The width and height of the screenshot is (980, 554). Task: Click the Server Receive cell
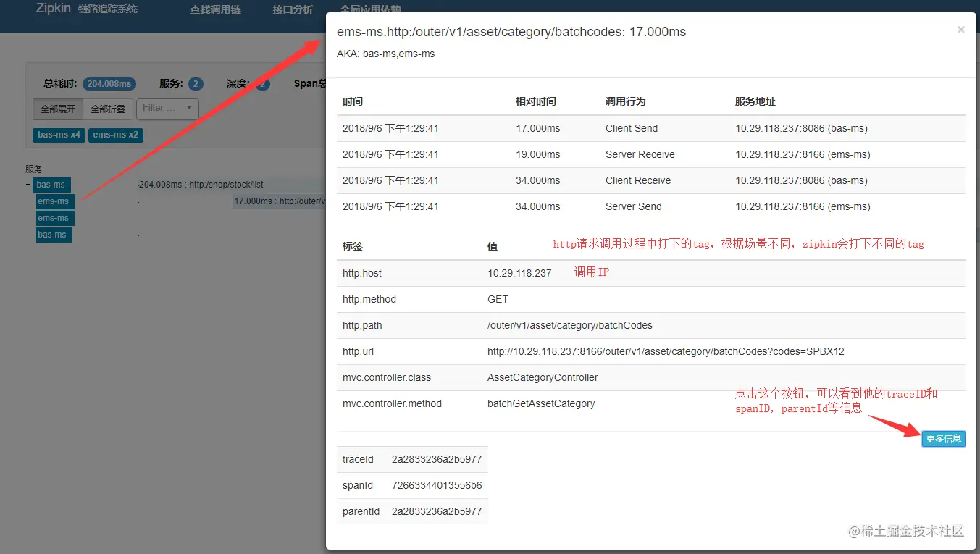pyautogui.click(x=640, y=154)
